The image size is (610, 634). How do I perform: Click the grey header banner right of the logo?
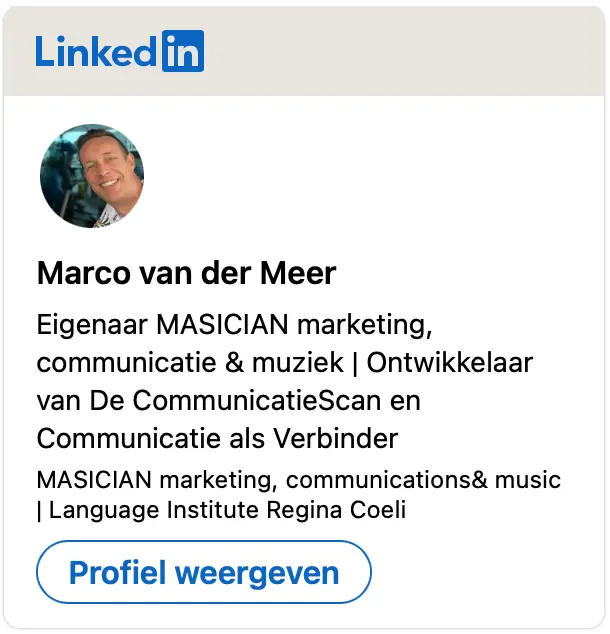click(404, 51)
